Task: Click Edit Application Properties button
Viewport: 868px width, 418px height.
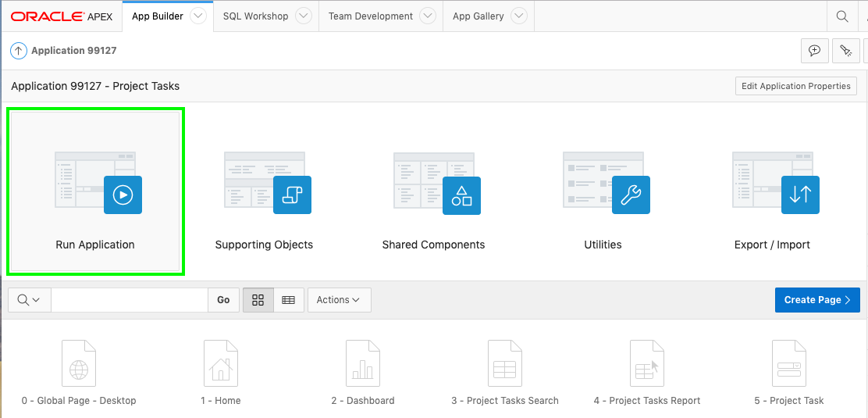Action: [x=795, y=86]
